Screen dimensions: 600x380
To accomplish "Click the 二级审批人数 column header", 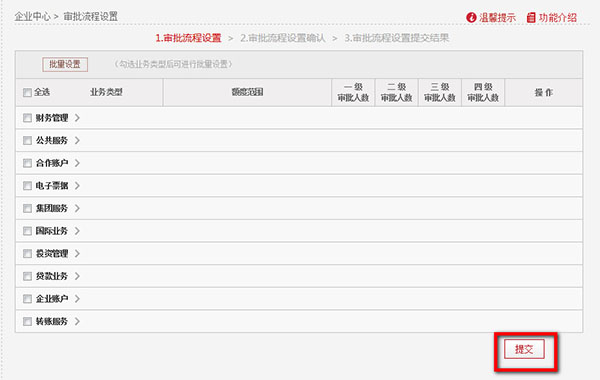I will click(396, 92).
